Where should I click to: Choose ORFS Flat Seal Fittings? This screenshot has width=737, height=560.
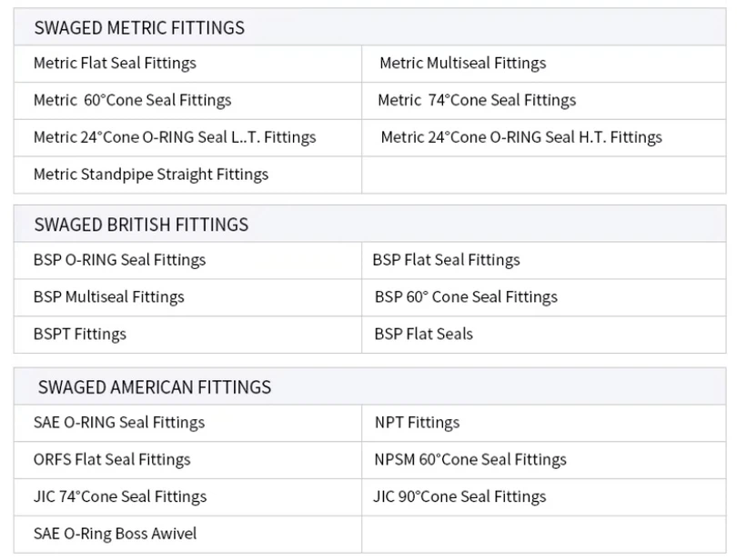[x=112, y=459]
